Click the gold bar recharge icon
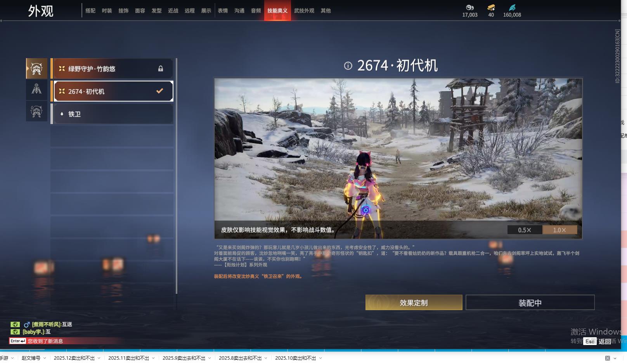 point(491,7)
